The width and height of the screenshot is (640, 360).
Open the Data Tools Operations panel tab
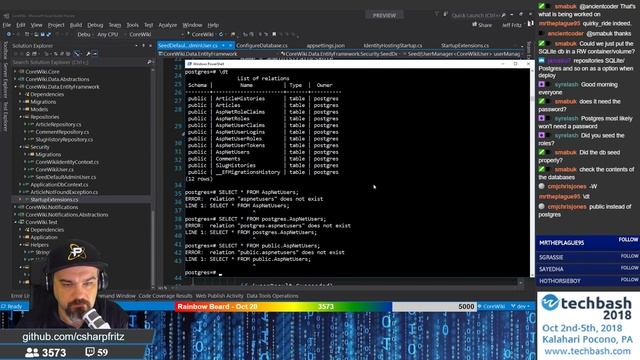coord(272,296)
